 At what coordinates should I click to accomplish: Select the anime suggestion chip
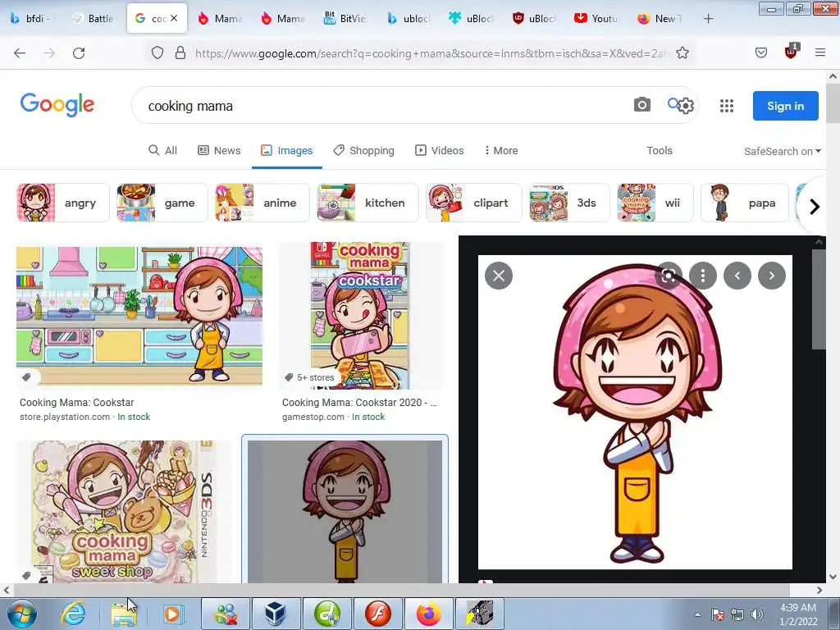click(262, 203)
